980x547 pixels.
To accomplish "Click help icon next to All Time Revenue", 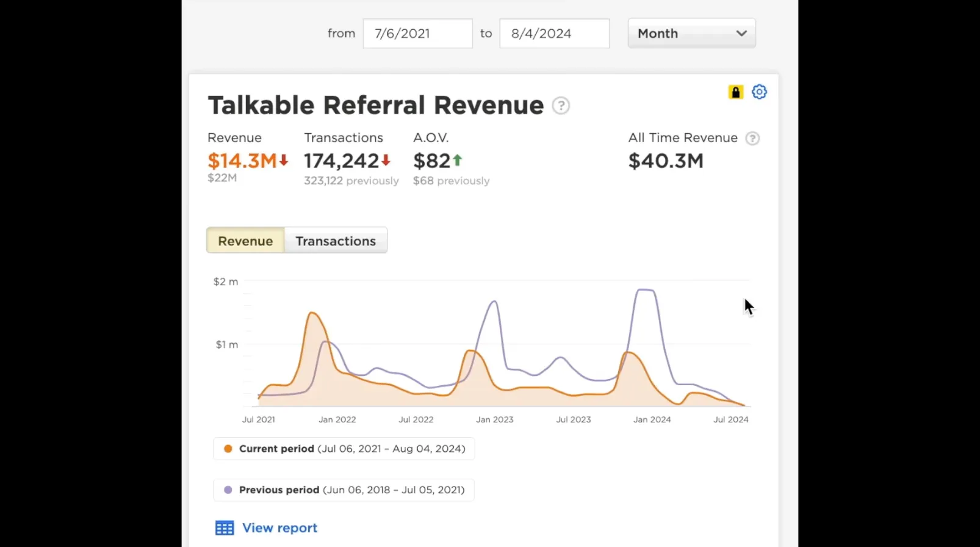I will click(x=753, y=139).
